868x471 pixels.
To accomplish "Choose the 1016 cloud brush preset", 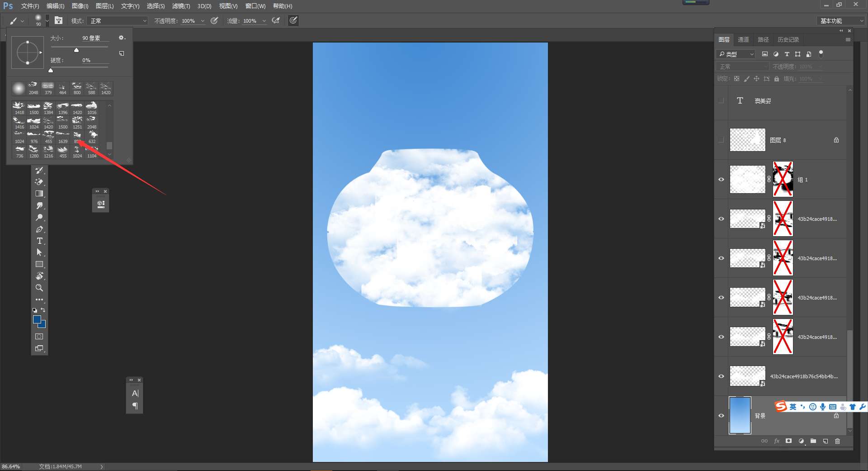I will [x=92, y=108].
